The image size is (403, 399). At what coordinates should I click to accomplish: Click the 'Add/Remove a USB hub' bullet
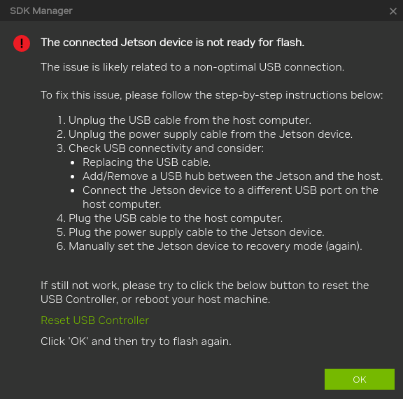pos(232,176)
